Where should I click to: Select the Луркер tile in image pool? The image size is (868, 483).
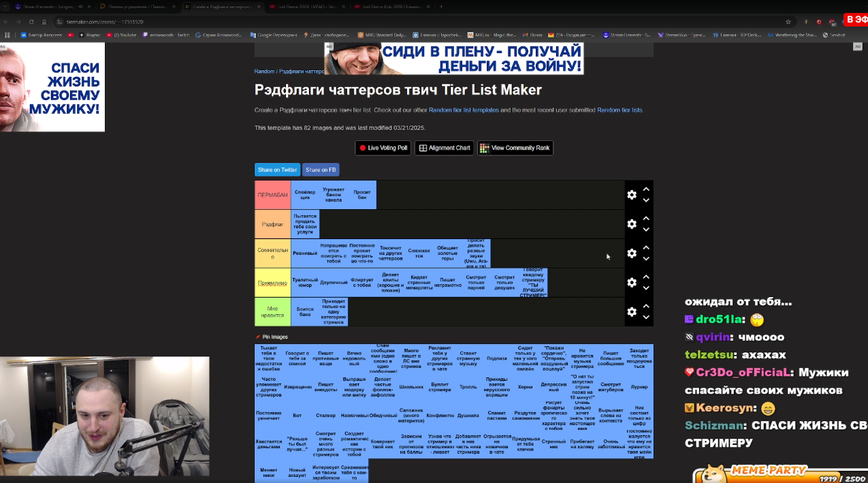639,387
